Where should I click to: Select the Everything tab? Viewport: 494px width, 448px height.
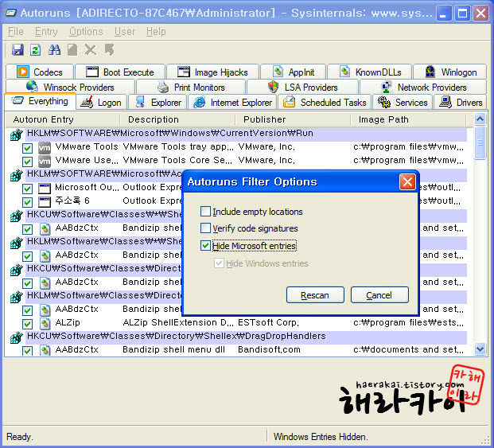point(40,101)
